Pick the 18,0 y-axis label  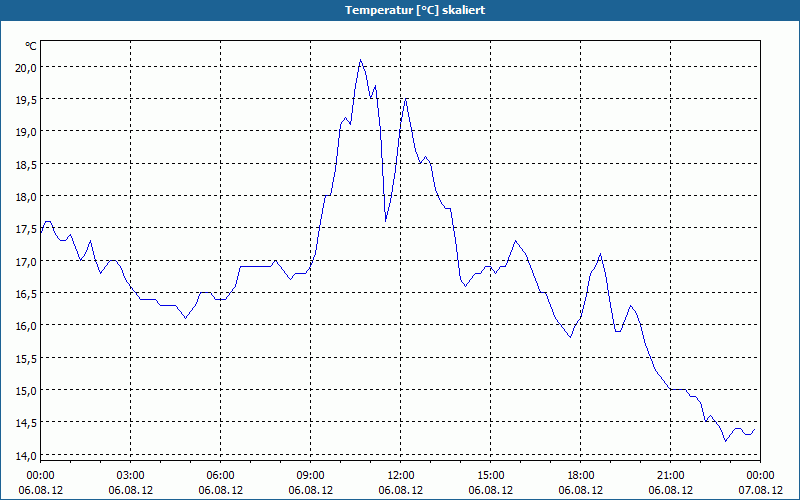pos(26,196)
